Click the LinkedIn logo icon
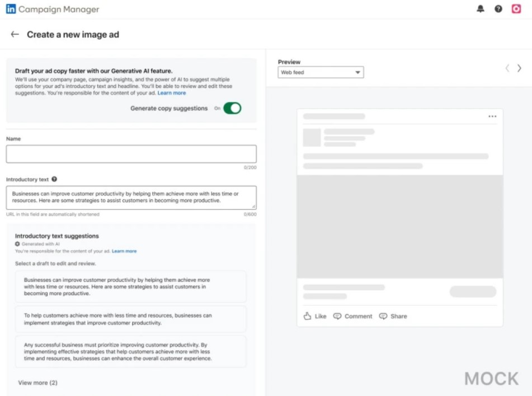Image resolution: width=532 pixels, height=396 pixels. 11,9
